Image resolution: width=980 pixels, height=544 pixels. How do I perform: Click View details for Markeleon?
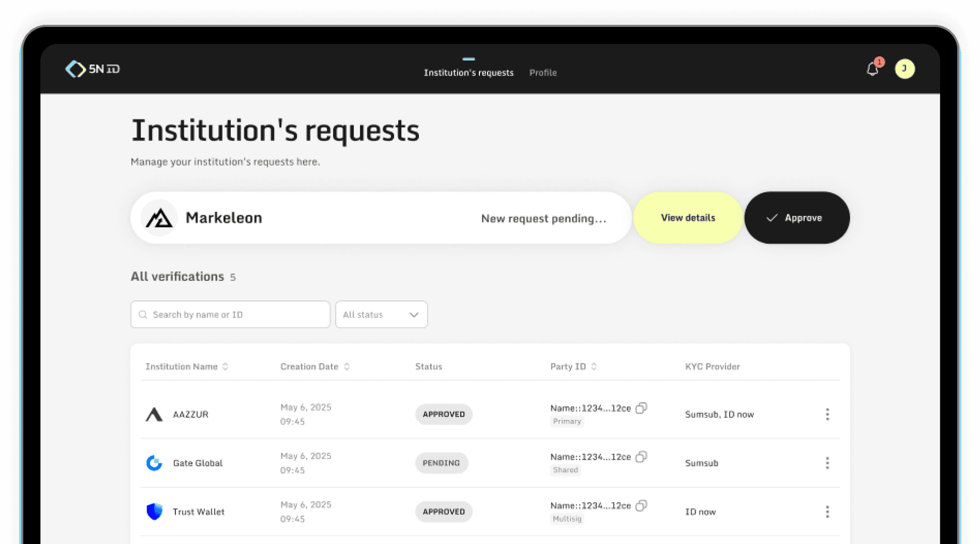(x=688, y=218)
